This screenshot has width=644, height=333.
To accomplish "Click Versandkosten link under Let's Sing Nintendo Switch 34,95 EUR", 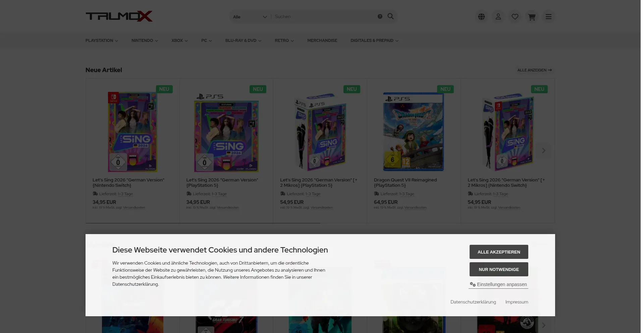I will pyautogui.click(x=134, y=208).
